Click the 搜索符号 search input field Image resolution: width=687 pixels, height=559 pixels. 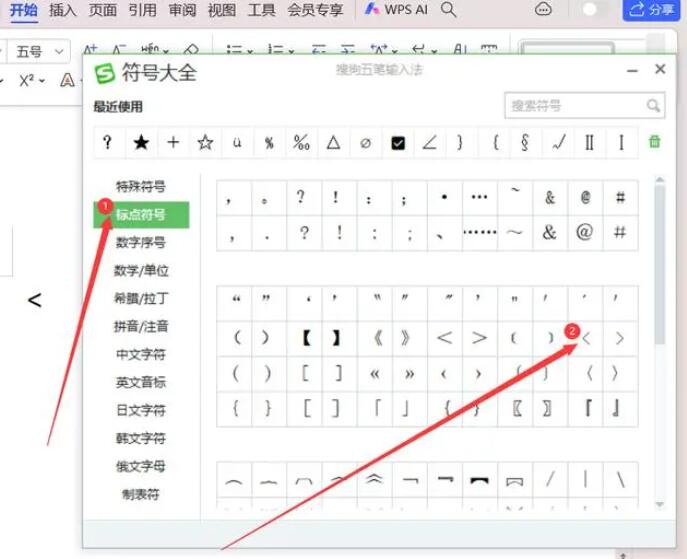coord(574,105)
